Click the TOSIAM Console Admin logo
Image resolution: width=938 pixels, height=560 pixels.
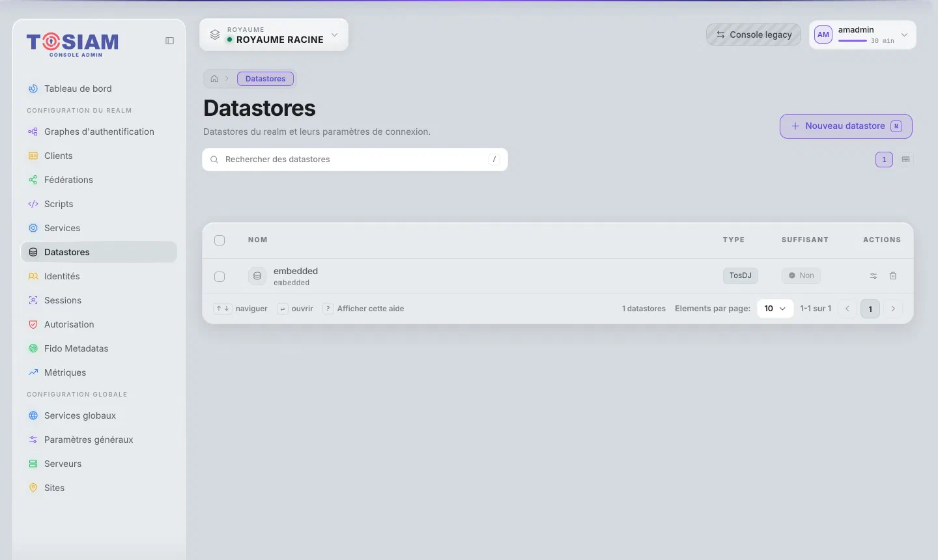point(72,44)
